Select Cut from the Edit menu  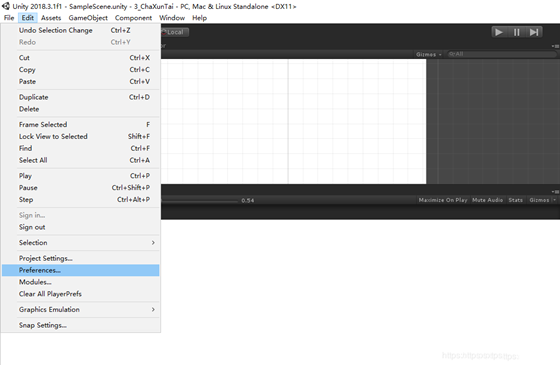coord(80,58)
